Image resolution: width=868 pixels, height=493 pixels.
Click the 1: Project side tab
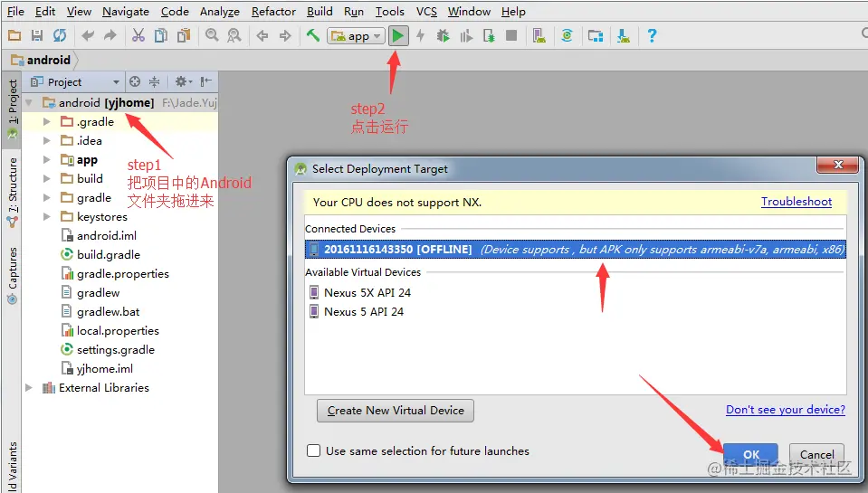click(x=12, y=109)
